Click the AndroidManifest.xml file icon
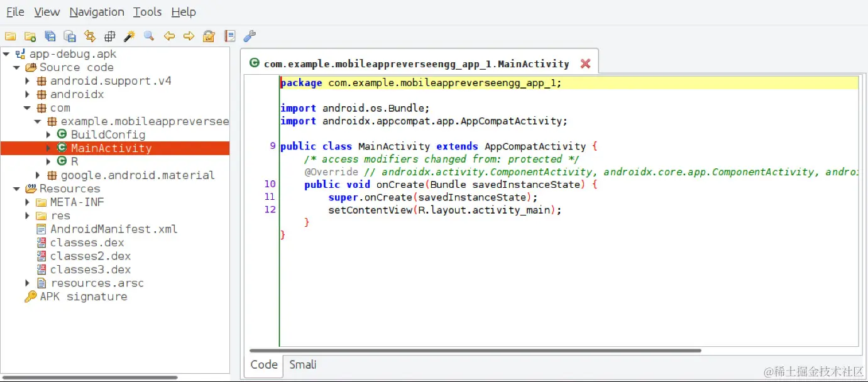The height and width of the screenshot is (382, 868). click(41, 229)
